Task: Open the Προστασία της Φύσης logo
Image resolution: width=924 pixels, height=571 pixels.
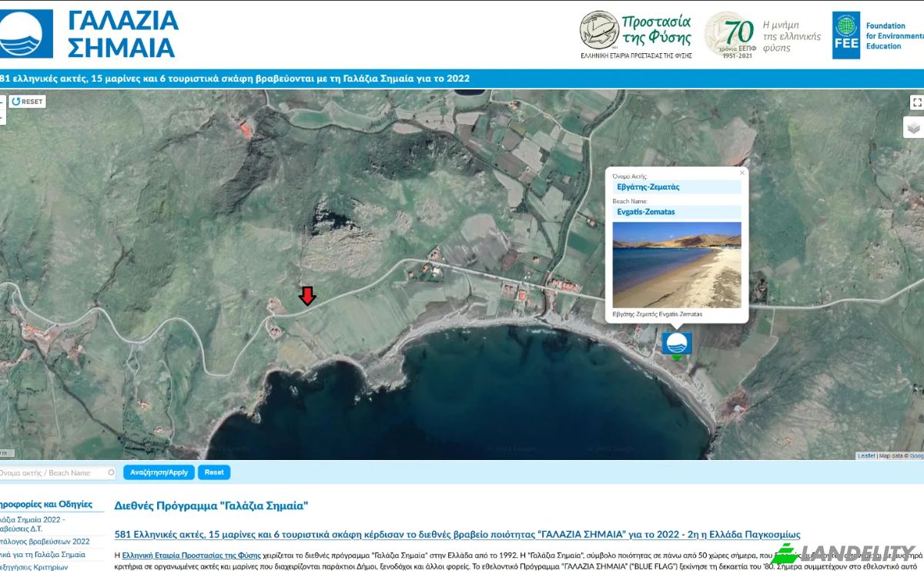Action: [x=636, y=35]
